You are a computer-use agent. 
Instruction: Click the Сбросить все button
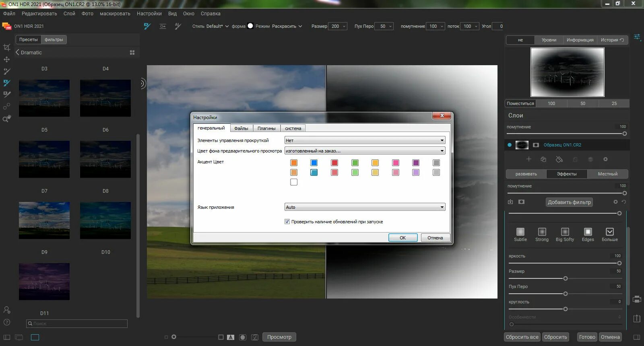click(x=522, y=337)
